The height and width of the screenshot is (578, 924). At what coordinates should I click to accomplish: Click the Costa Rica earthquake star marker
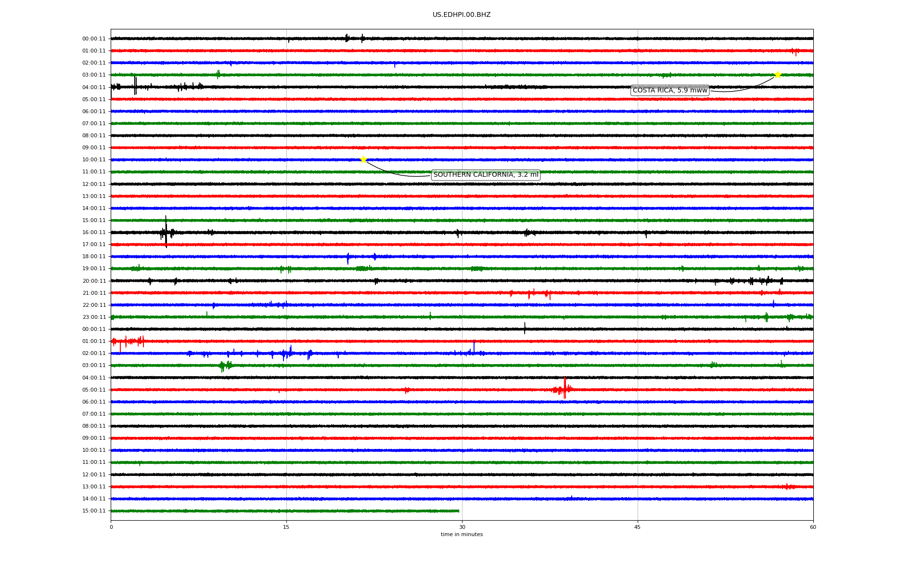777,75
